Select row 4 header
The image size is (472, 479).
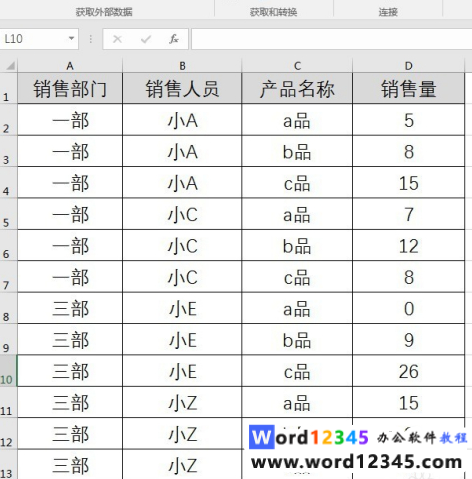[9, 182]
